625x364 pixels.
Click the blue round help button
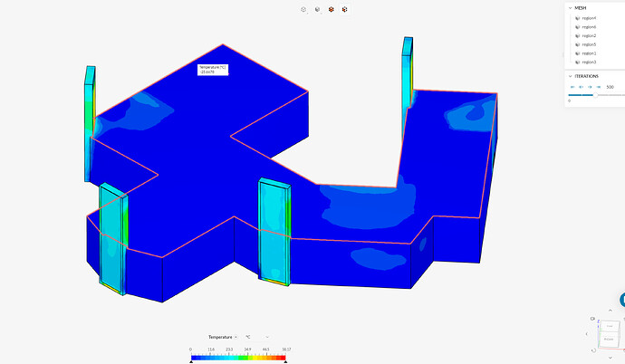tap(622, 301)
